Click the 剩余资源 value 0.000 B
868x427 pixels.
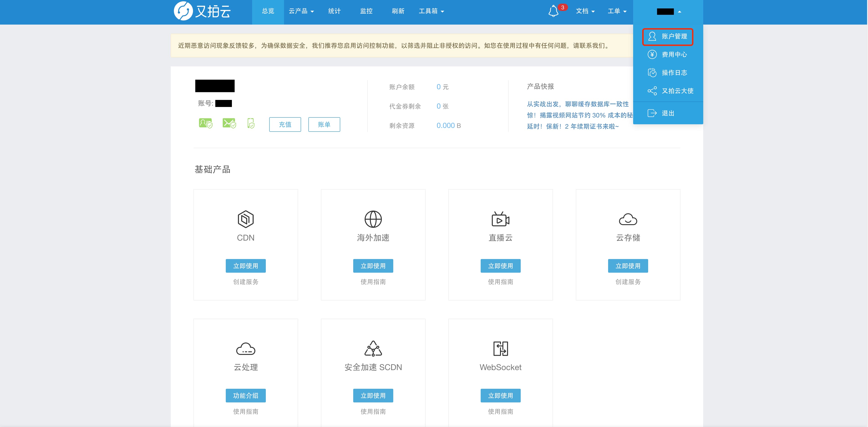coord(449,125)
